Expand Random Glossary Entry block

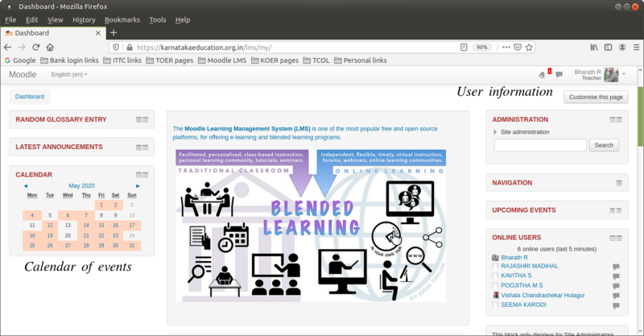coord(138,120)
